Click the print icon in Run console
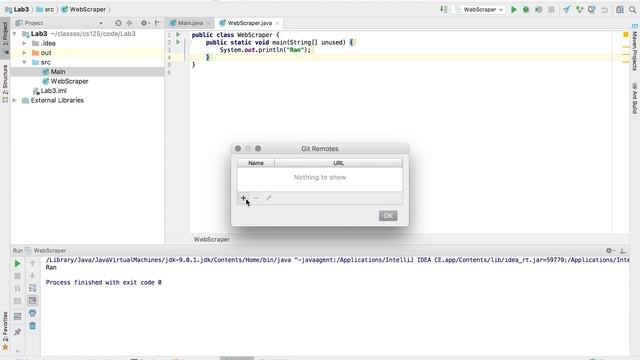Viewport: 640px width, 360px height. tap(33, 313)
